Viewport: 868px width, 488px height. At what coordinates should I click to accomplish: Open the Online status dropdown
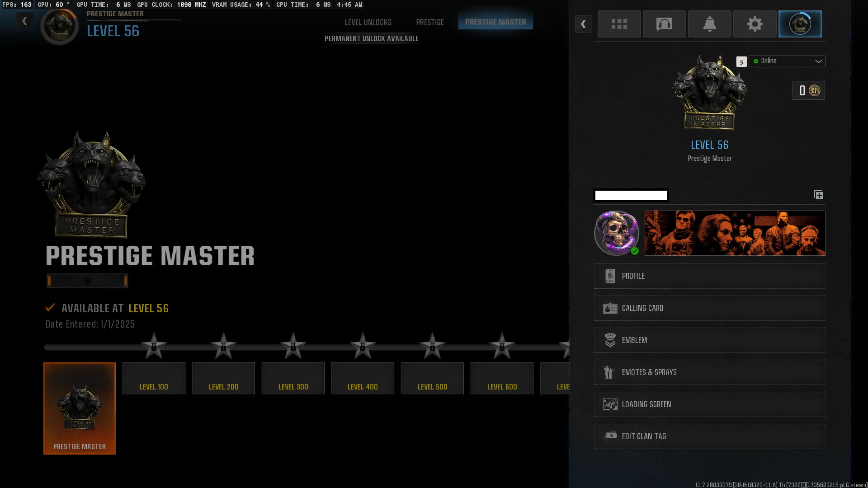(x=787, y=61)
